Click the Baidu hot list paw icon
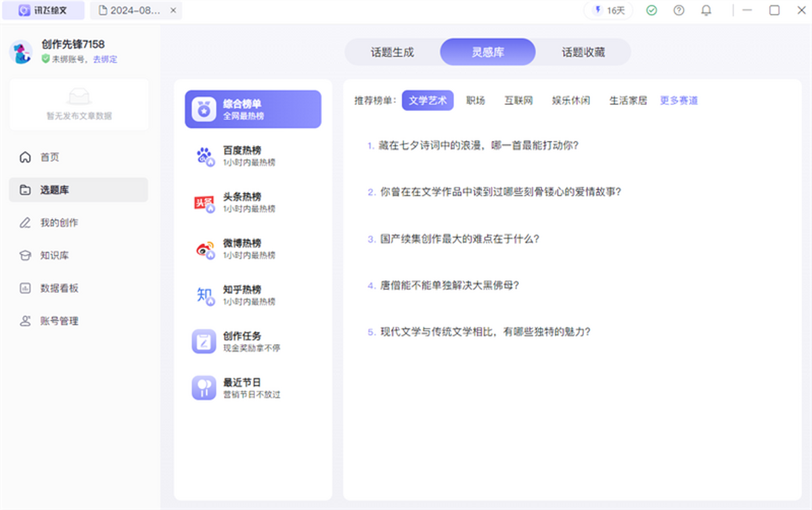This screenshot has height=510, width=812. 204,156
